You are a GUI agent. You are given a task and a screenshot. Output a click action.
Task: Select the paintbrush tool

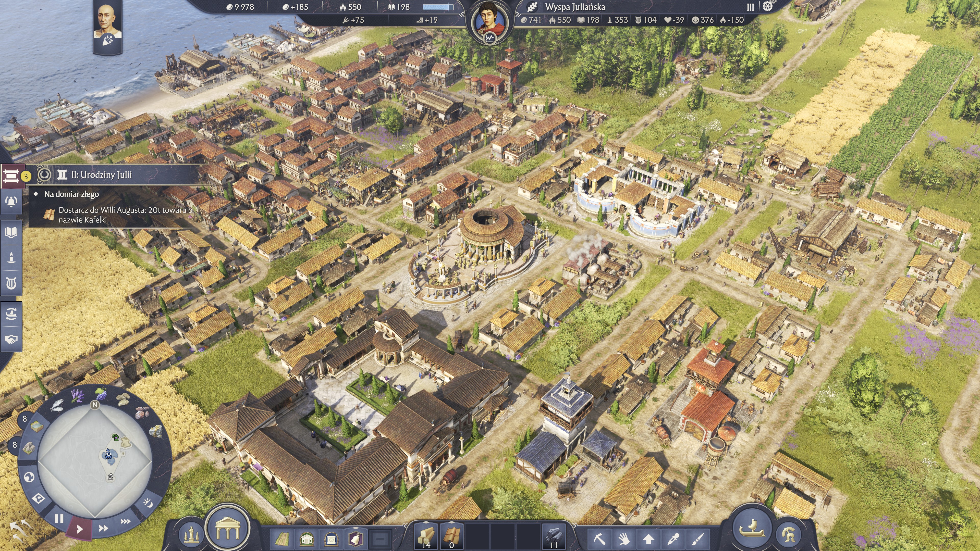[698, 539]
